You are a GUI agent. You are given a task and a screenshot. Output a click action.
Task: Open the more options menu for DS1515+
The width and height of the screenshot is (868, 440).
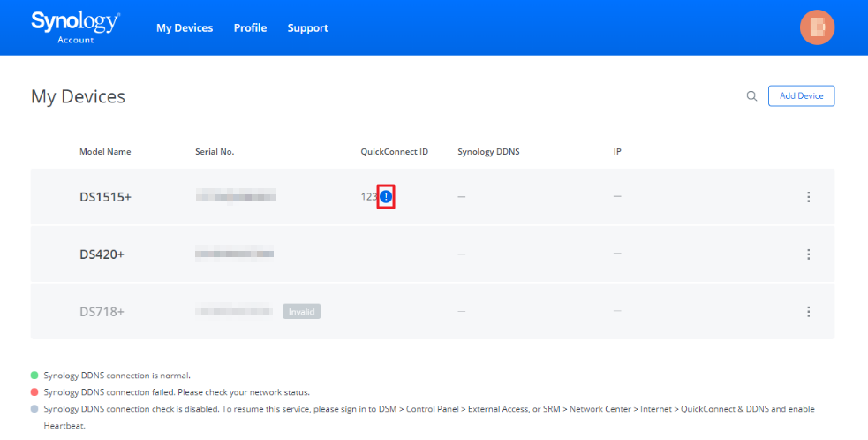[x=808, y=197]
